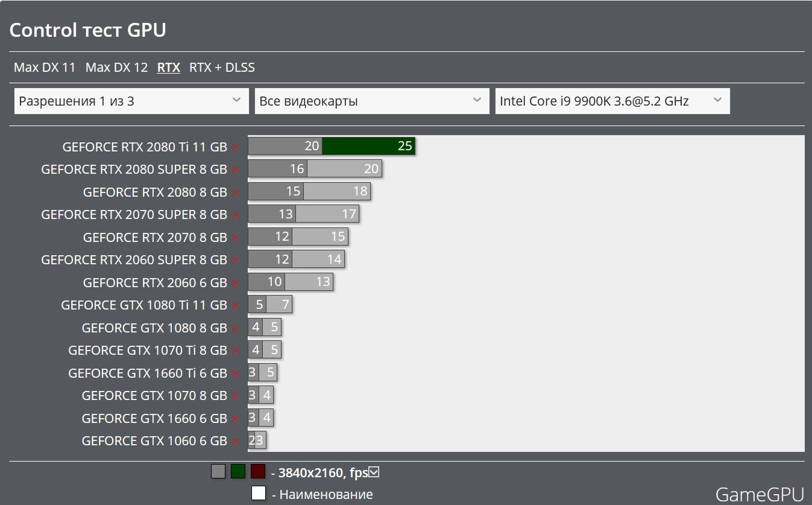812x505 pixels.
Task: Click the GameGPU logo link
Action: (x=760, y=494)
